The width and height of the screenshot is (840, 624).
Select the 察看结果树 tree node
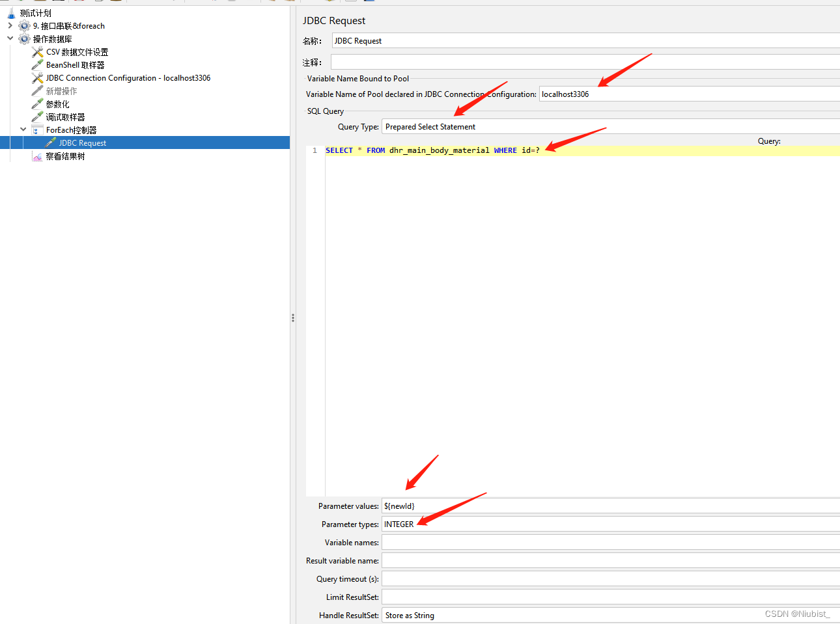[x=65, y=156]
